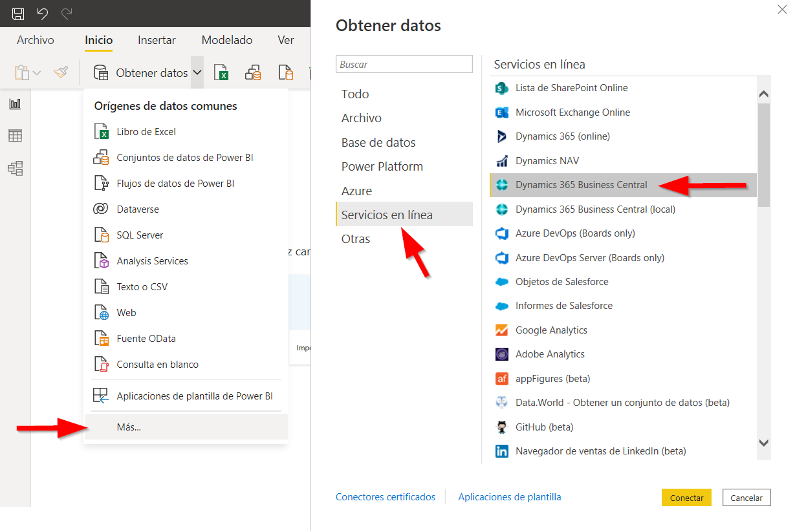
Task: Click the Format painter brush icon
Action: pos(61,72)
